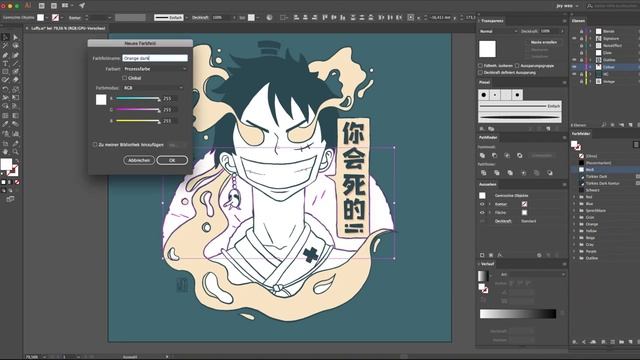This screenshot has width=640, height=360.
Task: Expand the Beige swatch folder
Action: 574,238
